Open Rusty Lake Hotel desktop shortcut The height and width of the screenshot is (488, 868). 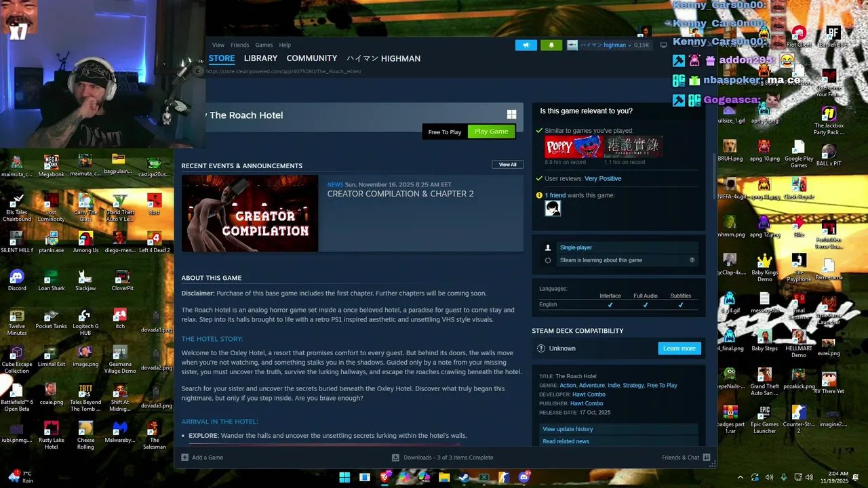click(x=51, y=434)
